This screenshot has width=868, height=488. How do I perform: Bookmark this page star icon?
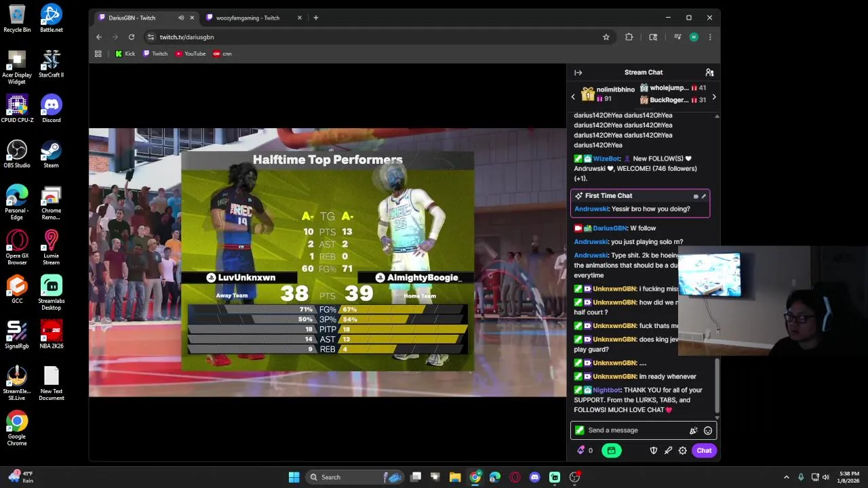(x=606, y=37)
